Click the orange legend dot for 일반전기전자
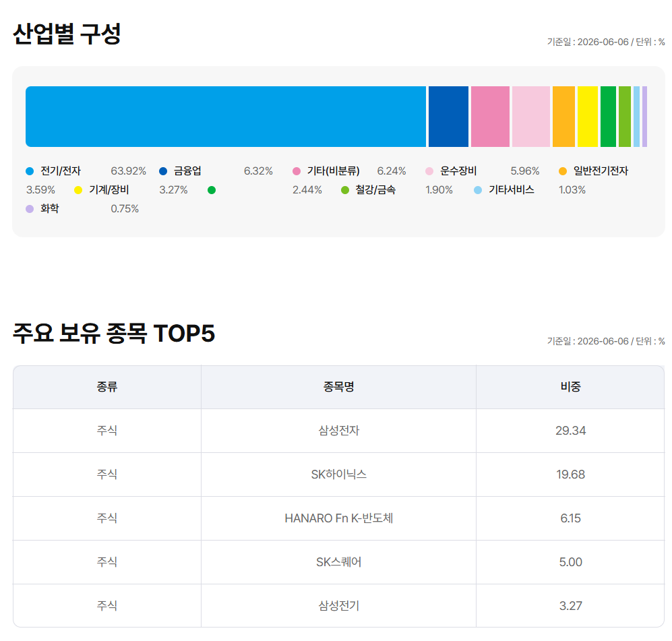Viewport: 672px width, 641px height. coord(563,171)
